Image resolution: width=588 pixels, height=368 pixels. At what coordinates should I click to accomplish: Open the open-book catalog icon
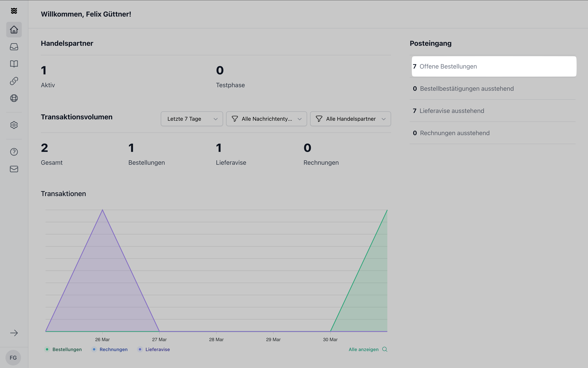(x=14, y=64)
